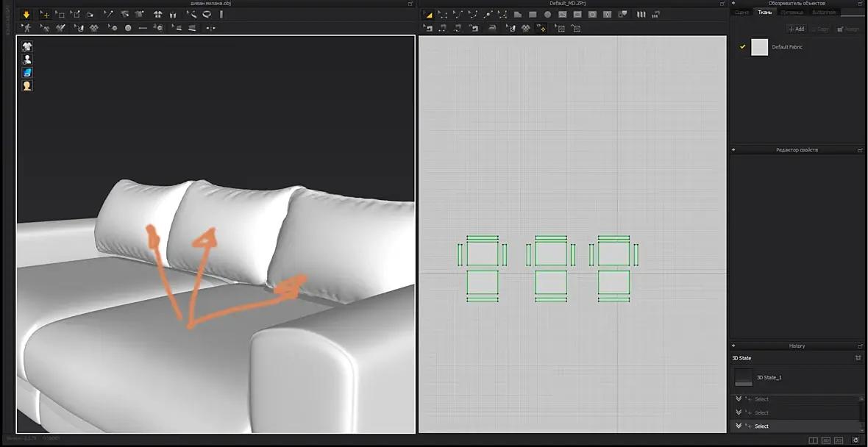Click the checkered shirt icon in 3D toolbar

(94, 28)
